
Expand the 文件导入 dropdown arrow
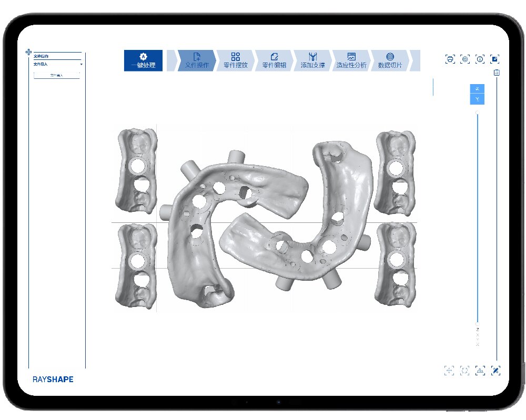(x=81, y=64)
